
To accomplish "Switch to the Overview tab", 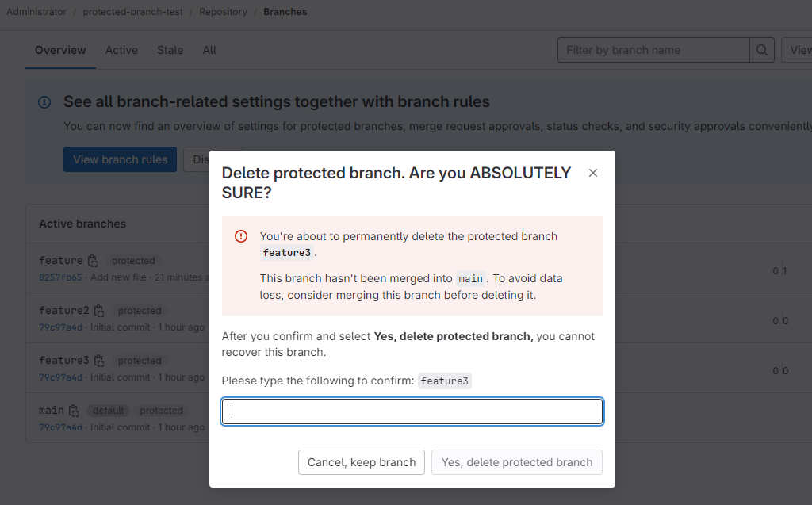I will [60, 50].
